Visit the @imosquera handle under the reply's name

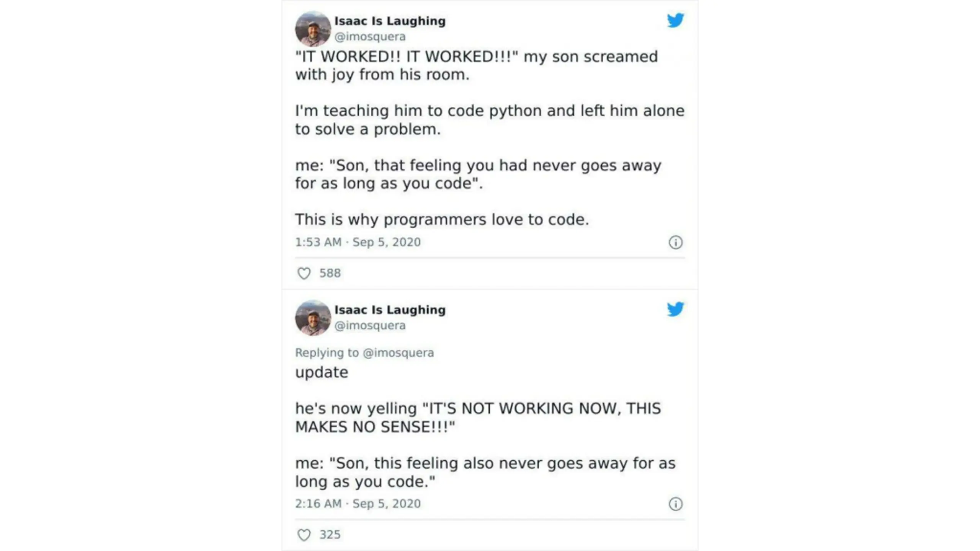click(370, 326)
